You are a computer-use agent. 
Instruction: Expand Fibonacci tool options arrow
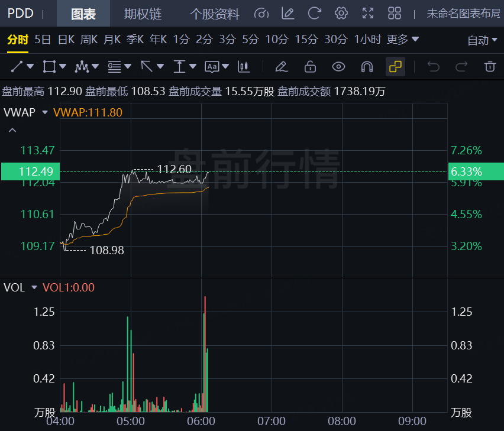click(128, 66)
